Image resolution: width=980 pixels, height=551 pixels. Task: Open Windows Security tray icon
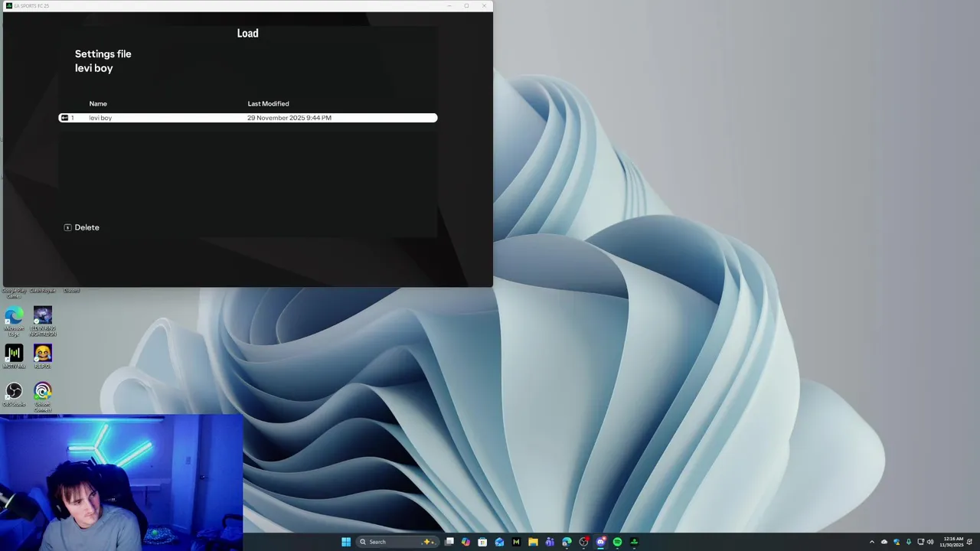(897, 542)
